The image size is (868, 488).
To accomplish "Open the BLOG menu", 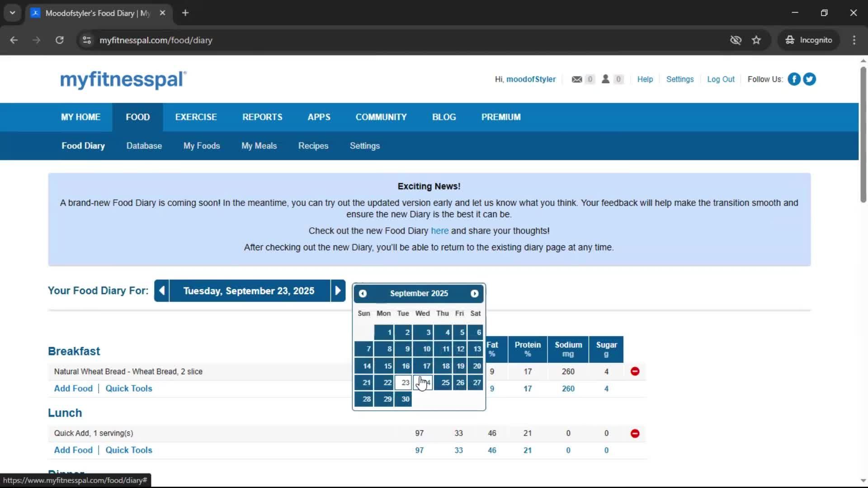I will 444,117.
